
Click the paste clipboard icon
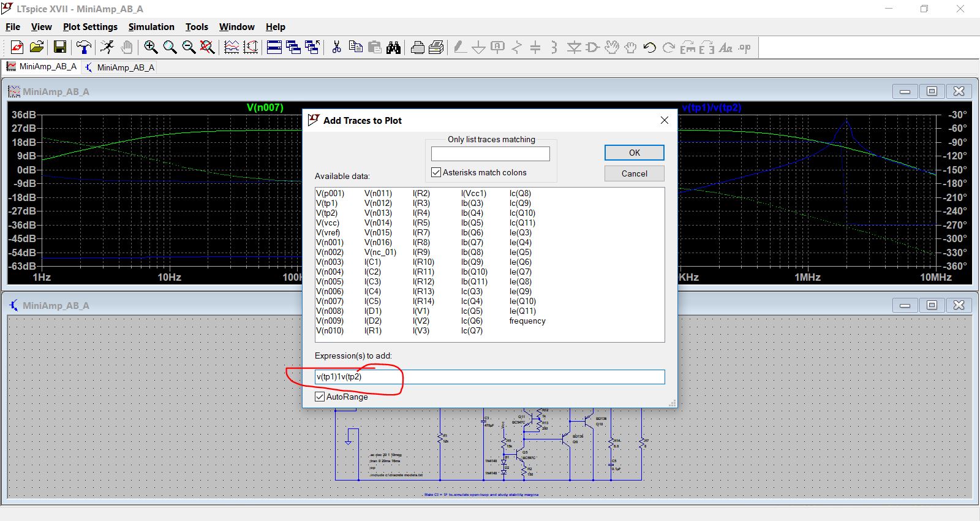coord(374,47)
